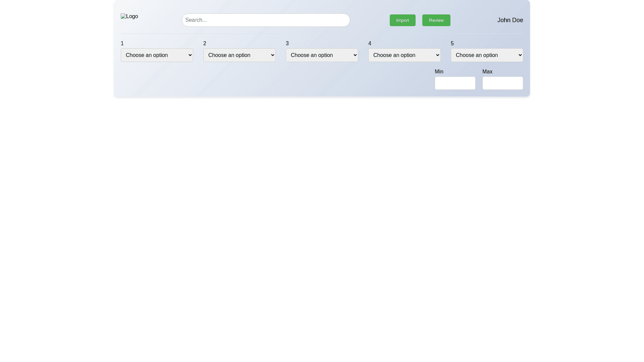Click the chevron arrow of dropdown 1
The width and height of the screenshot is (644, 362).
point(190,55)
